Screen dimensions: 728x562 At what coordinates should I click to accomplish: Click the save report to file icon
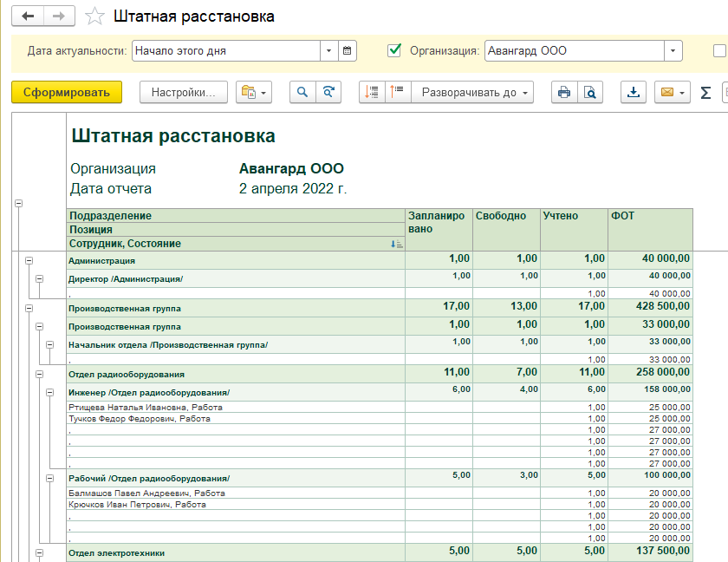(634, 93)
